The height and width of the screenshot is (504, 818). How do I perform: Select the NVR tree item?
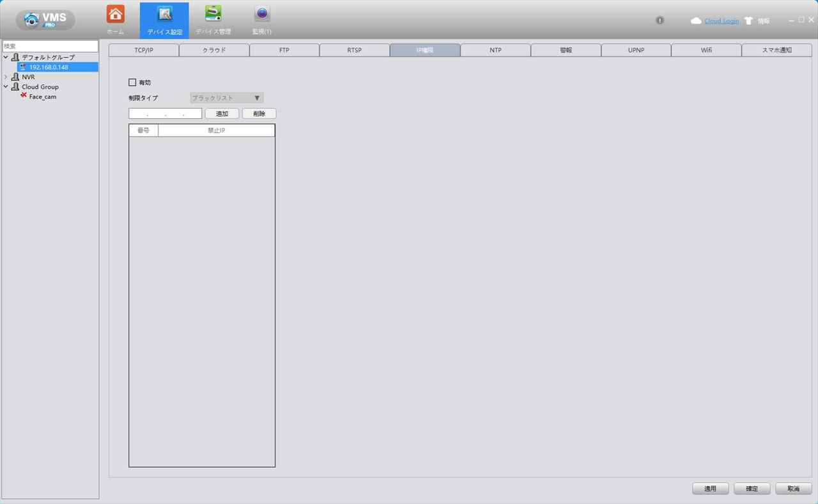point(28,77)
